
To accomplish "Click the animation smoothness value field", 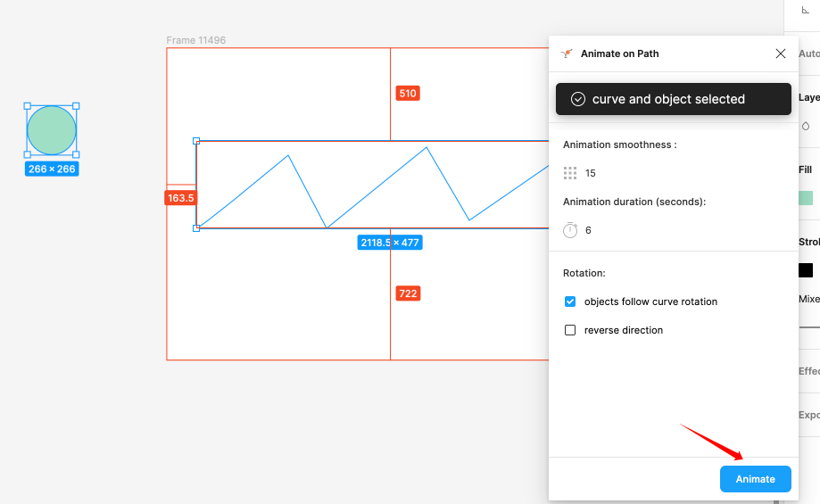I will pos(591,173).
